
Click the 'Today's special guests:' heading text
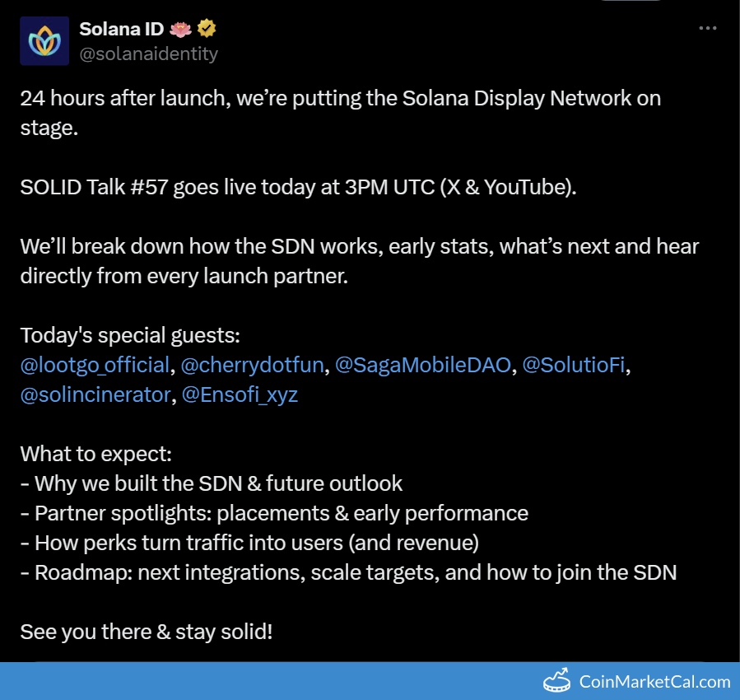[x=130, y=336]
